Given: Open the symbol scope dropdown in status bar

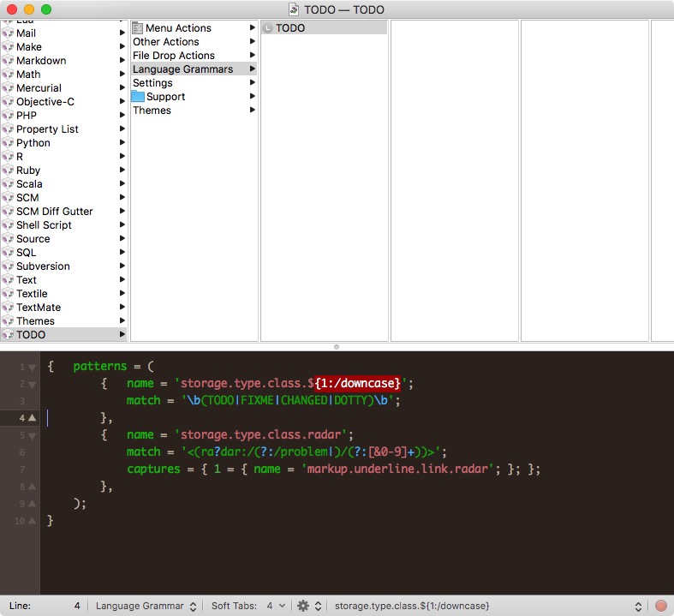Looking at the screenshot, I should (x=488, y=606).
